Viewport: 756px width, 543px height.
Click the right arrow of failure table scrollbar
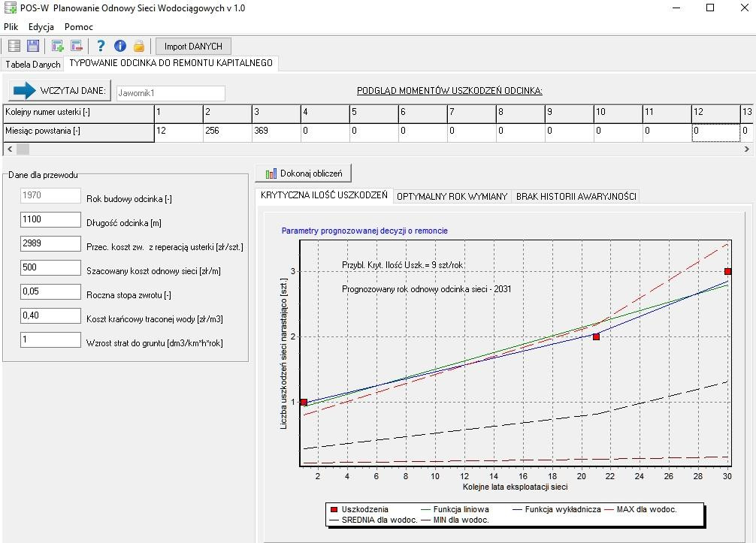pos(747,149)
